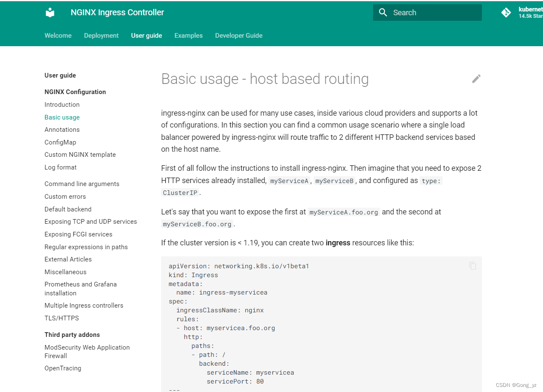
Task: Click the myServiceA.foo.org inline code
Action: click(x=344, y=212)
